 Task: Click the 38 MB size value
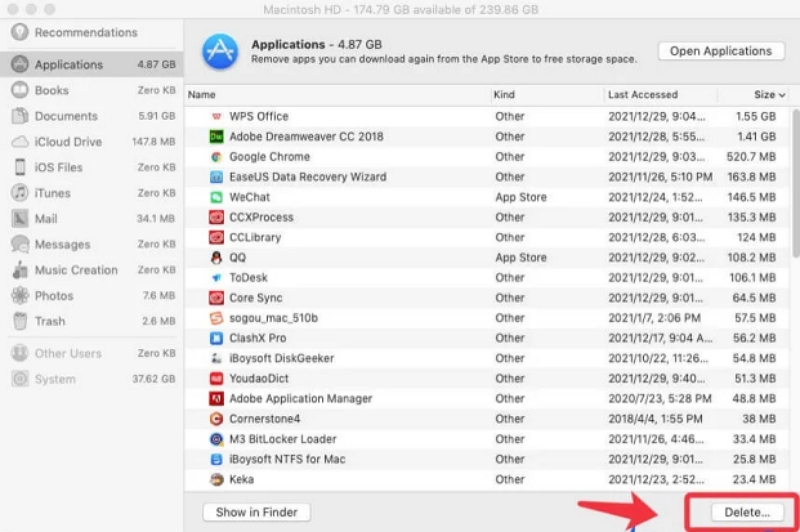pos(759,419)
